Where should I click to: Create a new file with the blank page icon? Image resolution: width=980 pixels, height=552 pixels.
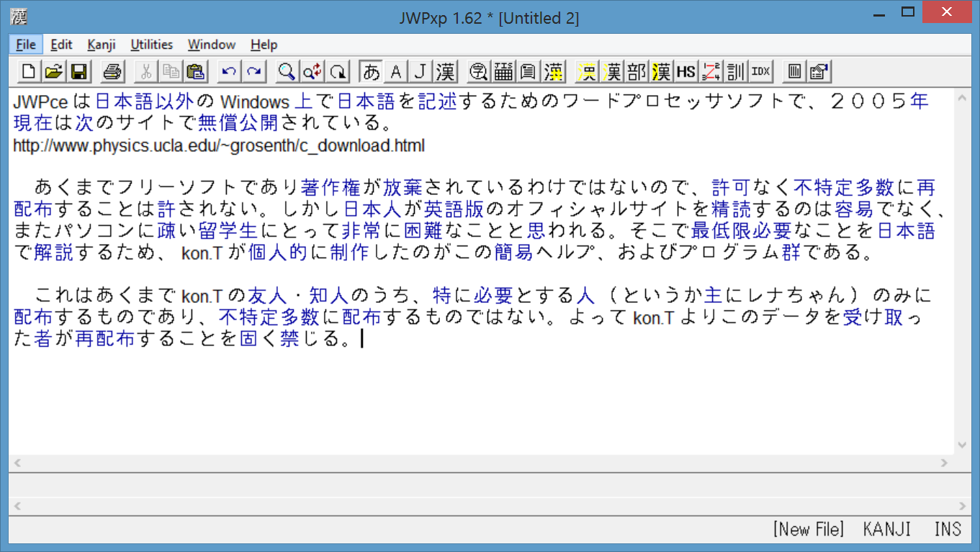28,71
